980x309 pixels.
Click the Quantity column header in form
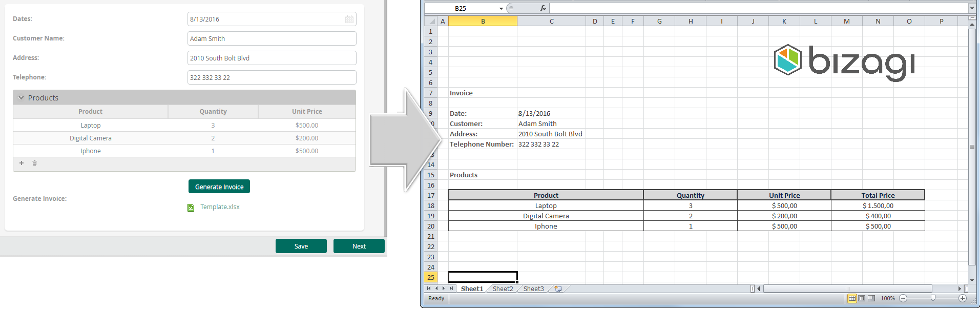tap(213, 112)
